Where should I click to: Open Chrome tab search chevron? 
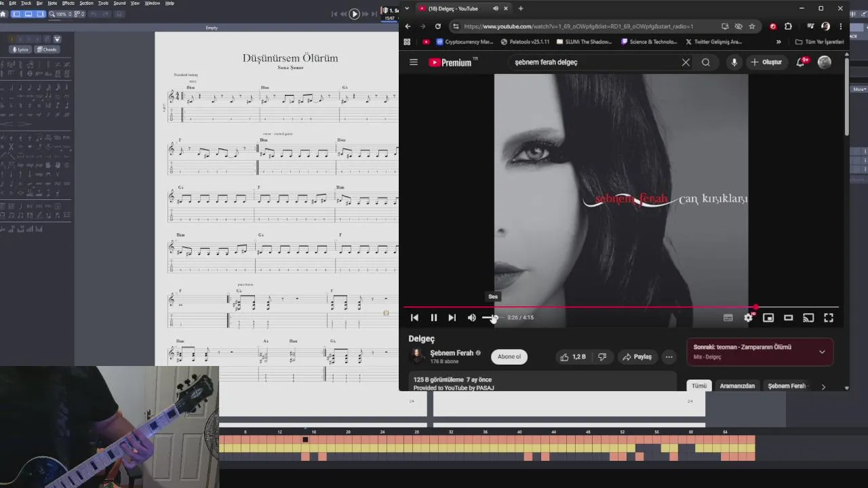(x=407, y=8)
